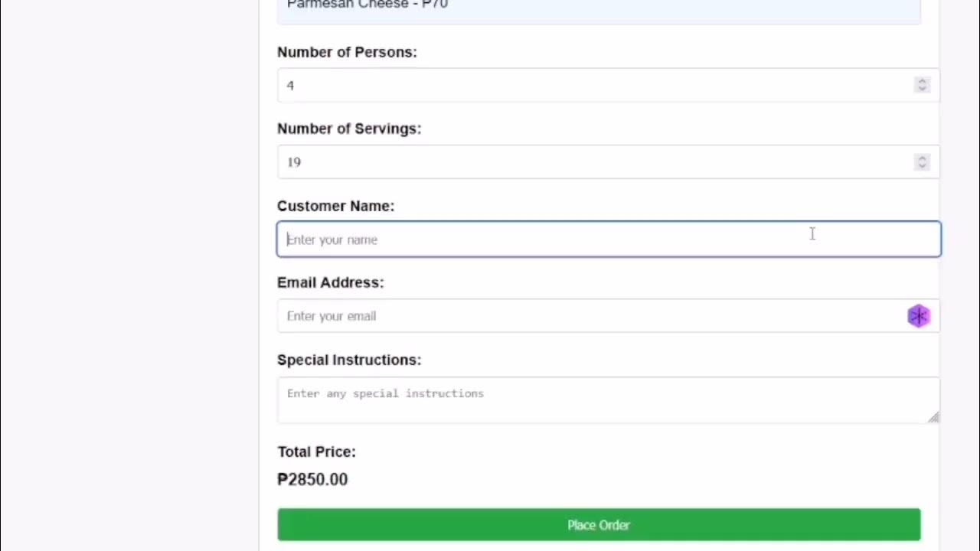Screen dimensions: 980x551
Task: Click the "Total Price:" heading
Action: (316, 452)
